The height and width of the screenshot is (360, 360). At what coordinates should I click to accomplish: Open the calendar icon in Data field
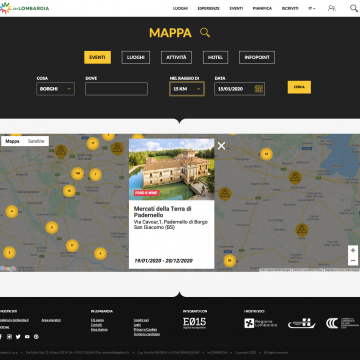259,89
